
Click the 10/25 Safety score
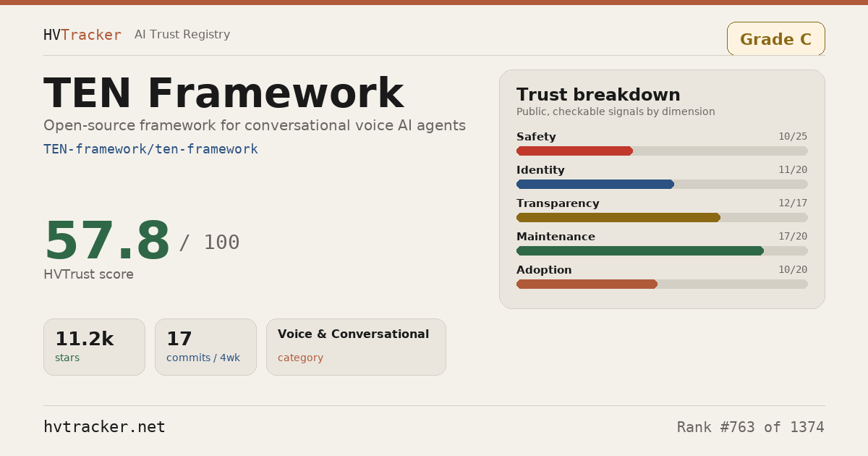pos(793,137)
